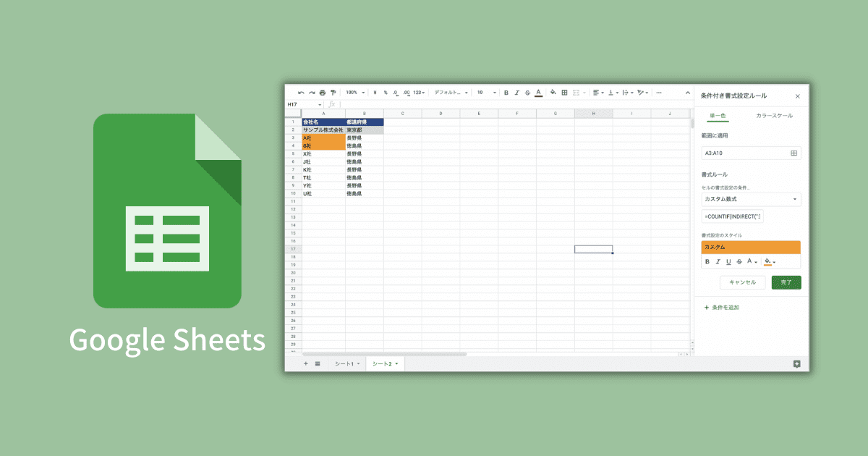Open cell fill color in main toolbar
The image size is (868, 456).
[x=553, y=93]
